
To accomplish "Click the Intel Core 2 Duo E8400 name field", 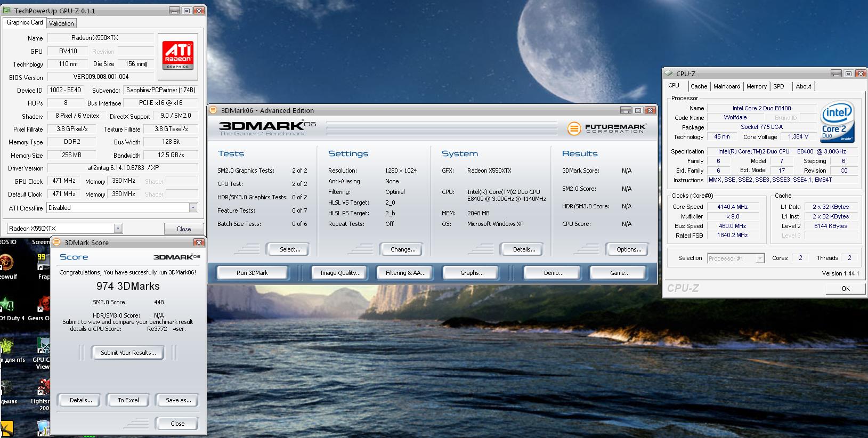I will pos(761,108).
